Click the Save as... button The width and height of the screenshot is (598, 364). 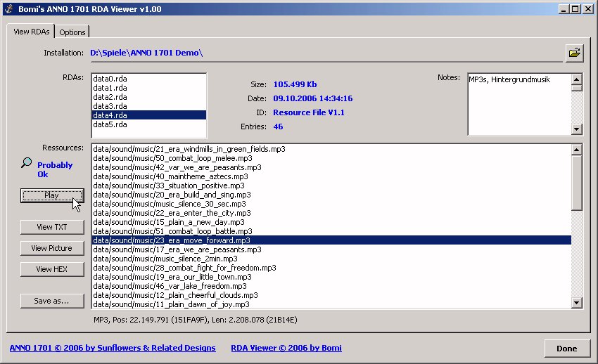click(52, 301)
